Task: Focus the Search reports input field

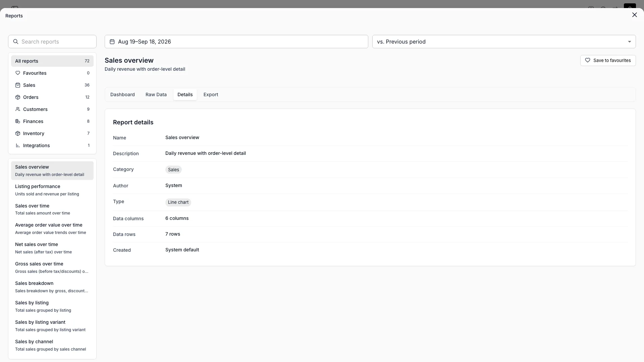Action: pyautogui.click(x=52, y=42)
